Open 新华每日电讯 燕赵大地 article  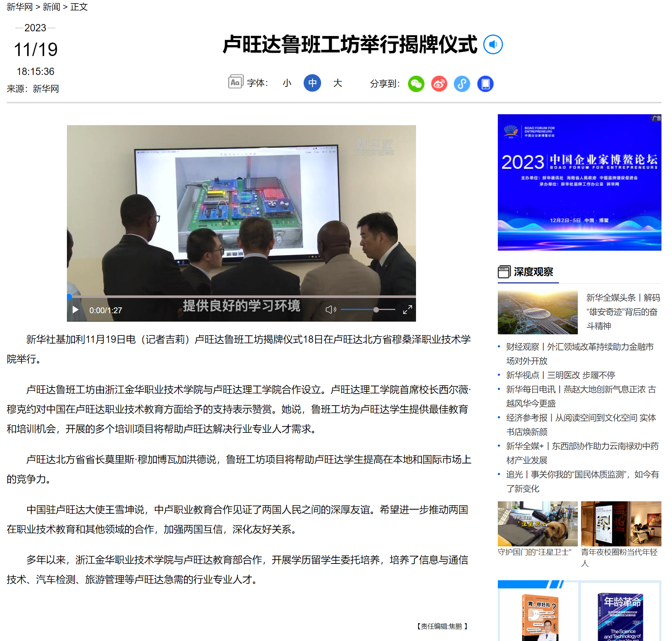[x=581, y=397]
